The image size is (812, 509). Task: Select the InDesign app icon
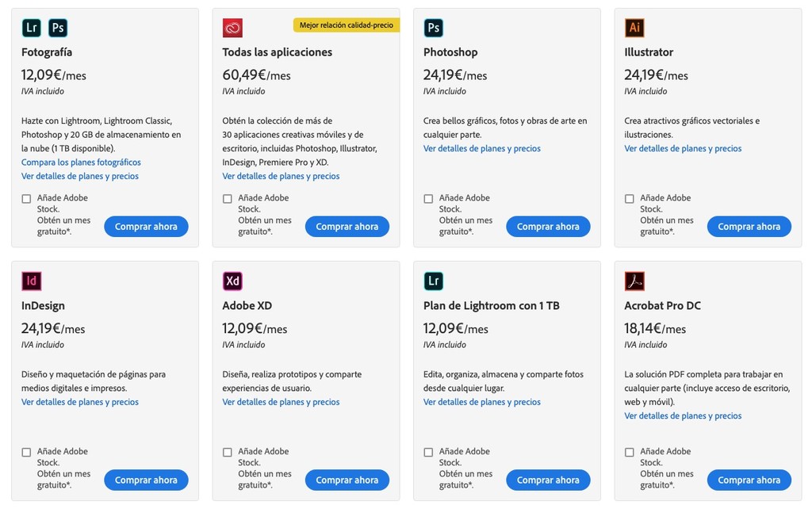click(31, 281)
